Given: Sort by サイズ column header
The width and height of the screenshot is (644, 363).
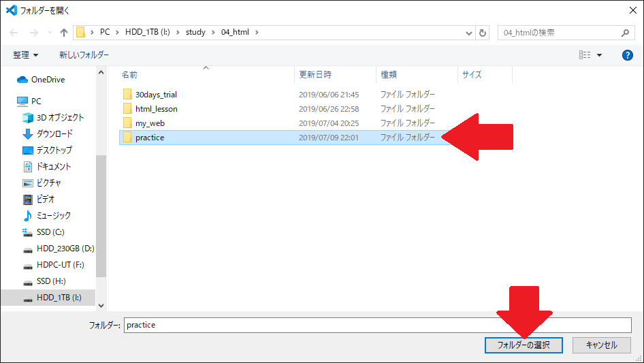Looking at the screenshot, I should click(x=472, y=74).
